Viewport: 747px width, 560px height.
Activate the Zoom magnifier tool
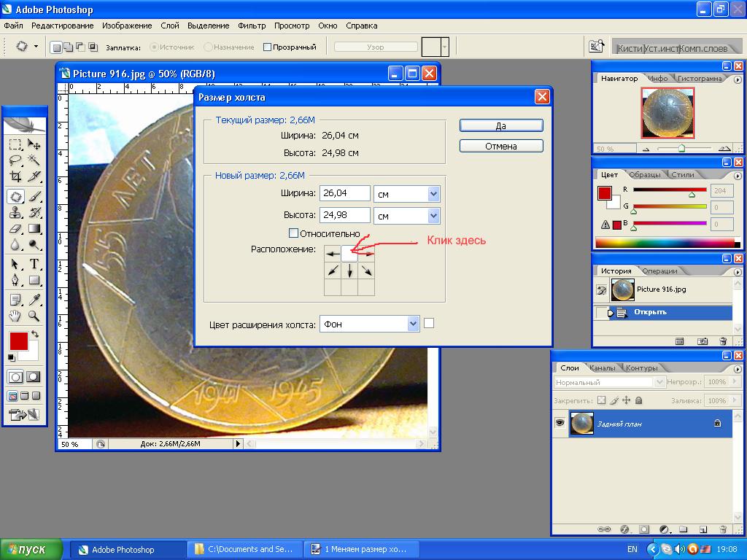point(34,316)
